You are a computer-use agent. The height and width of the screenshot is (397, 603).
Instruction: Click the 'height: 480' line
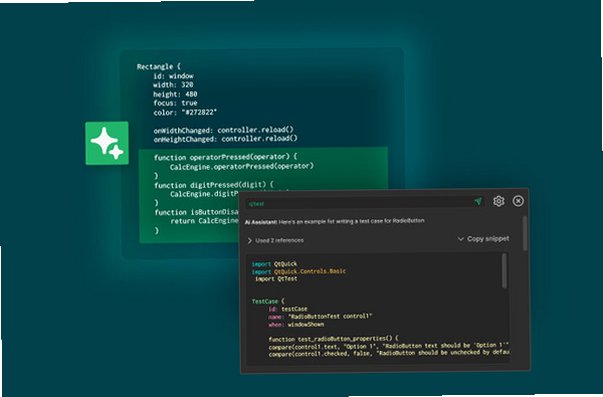175,94
